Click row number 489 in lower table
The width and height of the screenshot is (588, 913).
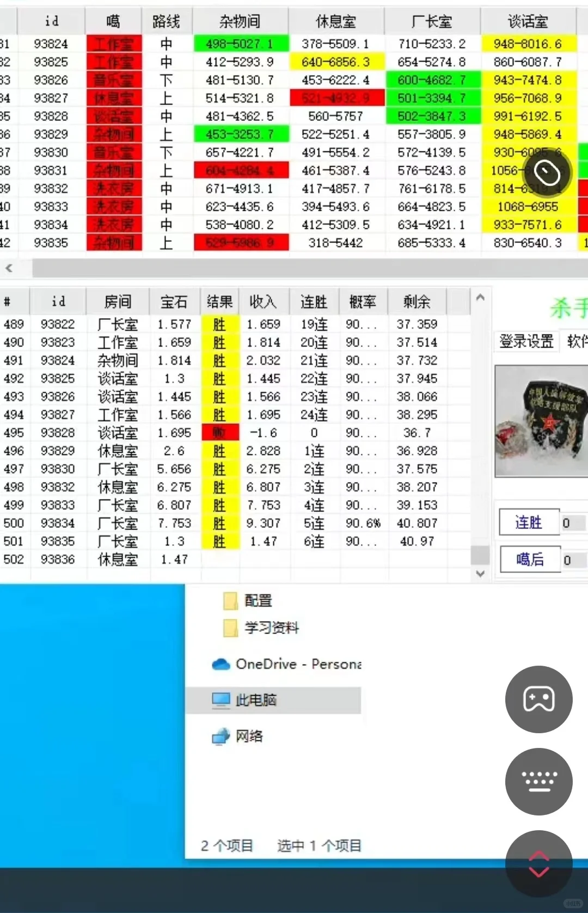pyautogui.click(x=14, y=324)
